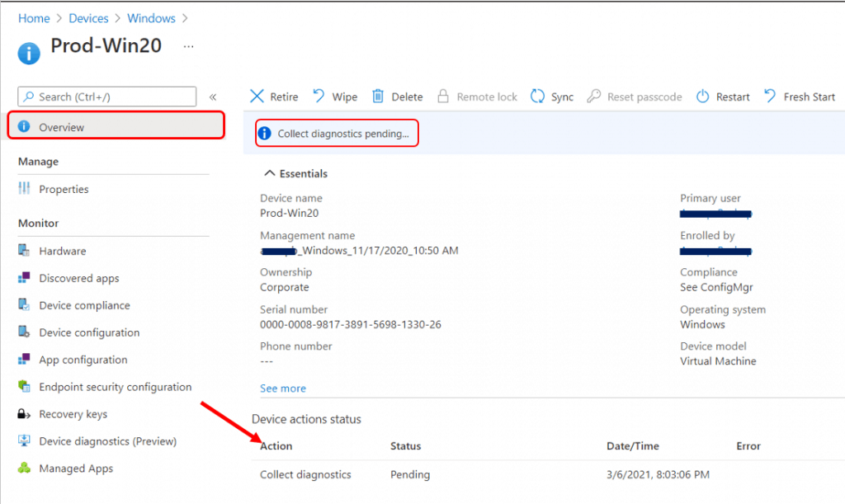The image size is (845, 504).
Task: Click the Status column header
Action: (x=406, y=445)
